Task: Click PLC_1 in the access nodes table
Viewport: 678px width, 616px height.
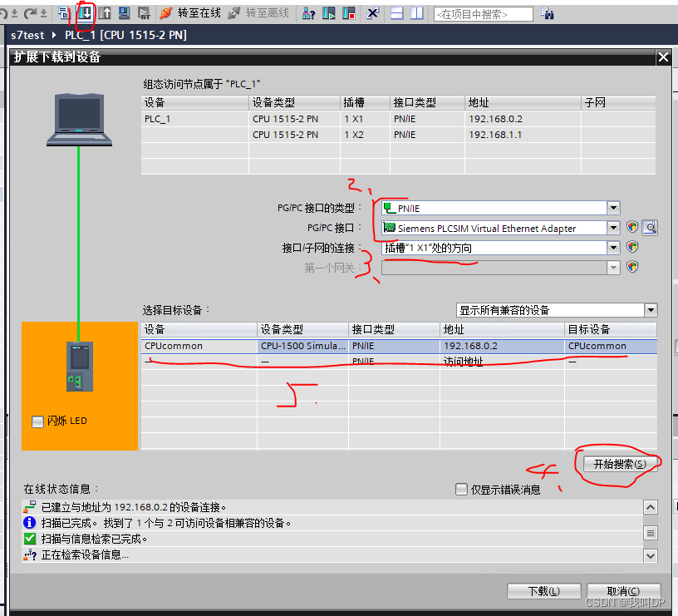Action: (157, 119)
